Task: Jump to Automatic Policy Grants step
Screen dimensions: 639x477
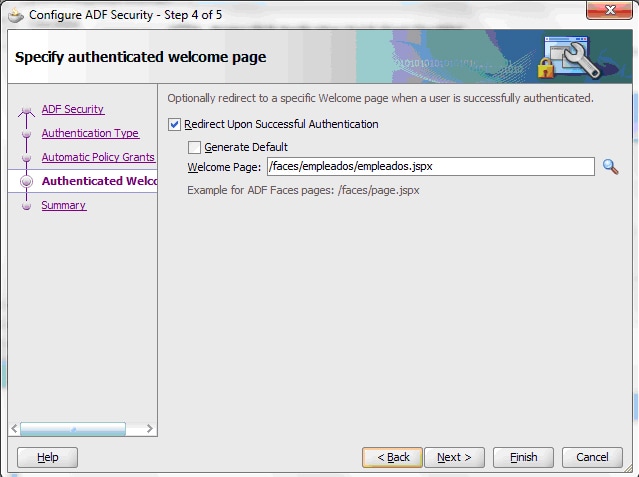Action: pyautogui.click(x=98, y=157)
